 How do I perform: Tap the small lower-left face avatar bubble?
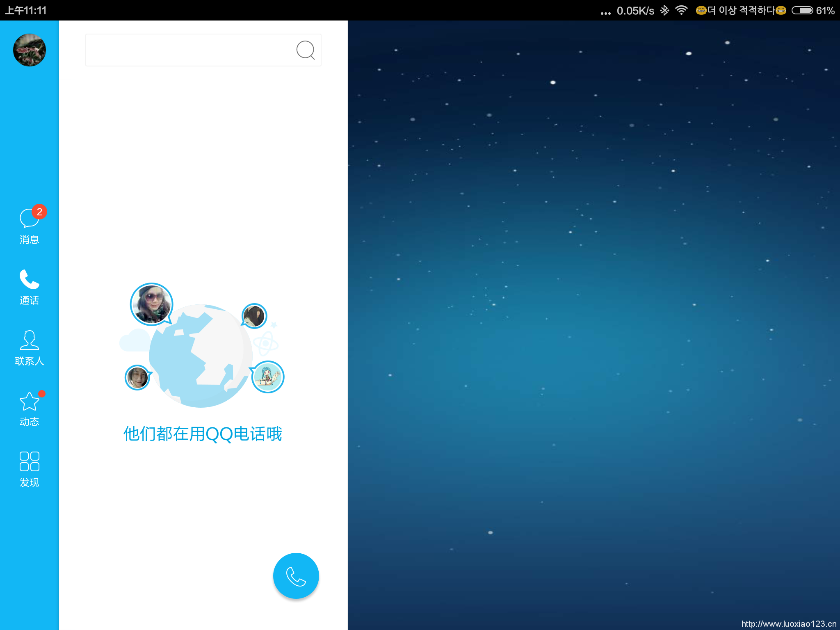137,377
